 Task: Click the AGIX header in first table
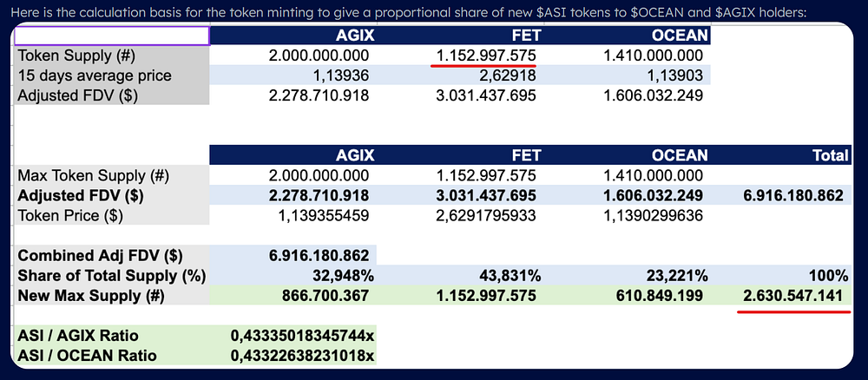(x=293, y=36)
